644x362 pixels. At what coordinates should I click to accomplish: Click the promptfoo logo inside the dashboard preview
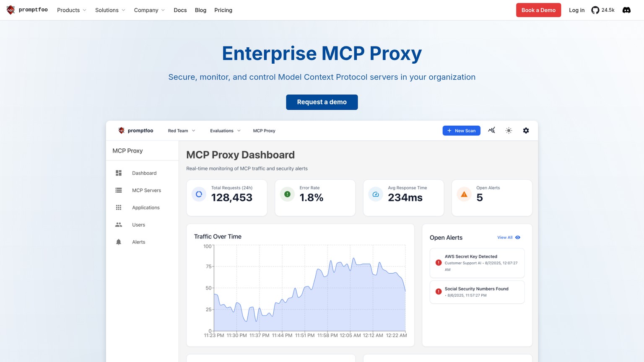click(x=136, y=131)
